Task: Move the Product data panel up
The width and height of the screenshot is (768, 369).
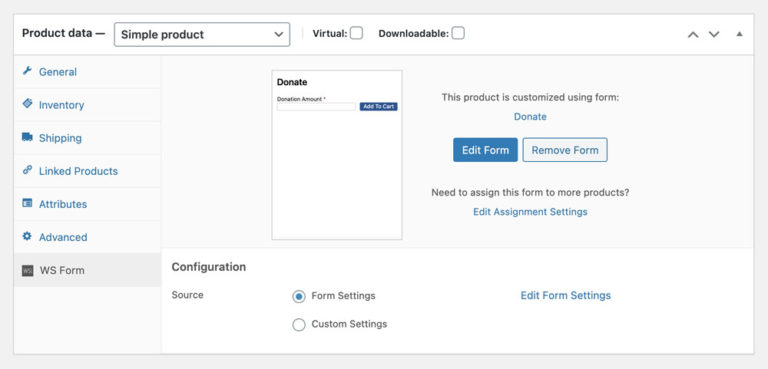Action: pyautogui.click(x=693, y=34)
